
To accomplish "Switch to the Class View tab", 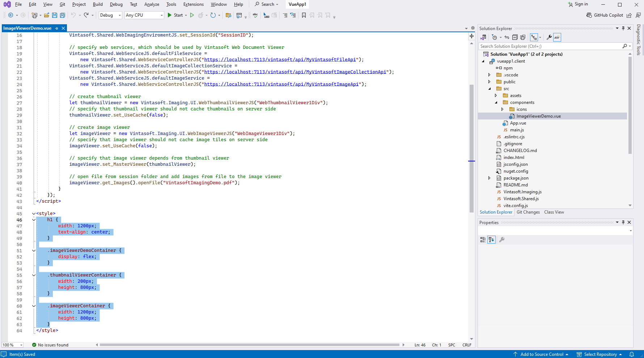I will 554,212.
